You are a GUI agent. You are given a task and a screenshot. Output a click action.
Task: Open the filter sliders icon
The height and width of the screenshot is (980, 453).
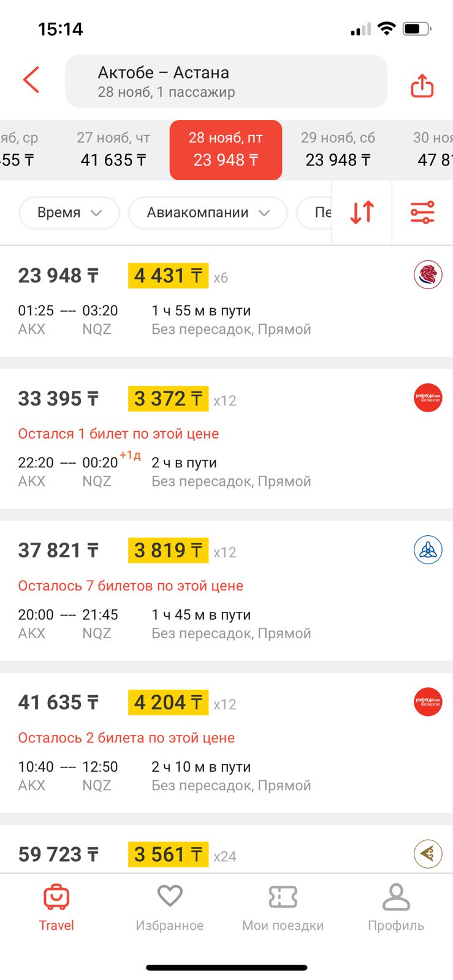pos(422,212)
